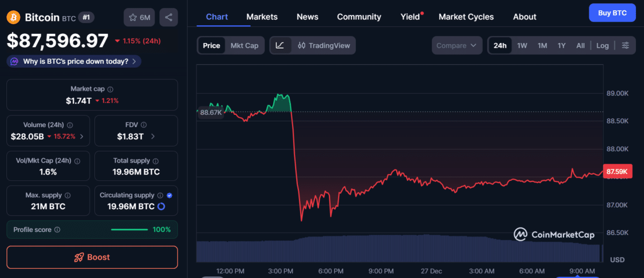Click the 1.6% Vol/Mkt Cap value
The width and height of the screenshot is (644, 278).
tap(48, 172)
